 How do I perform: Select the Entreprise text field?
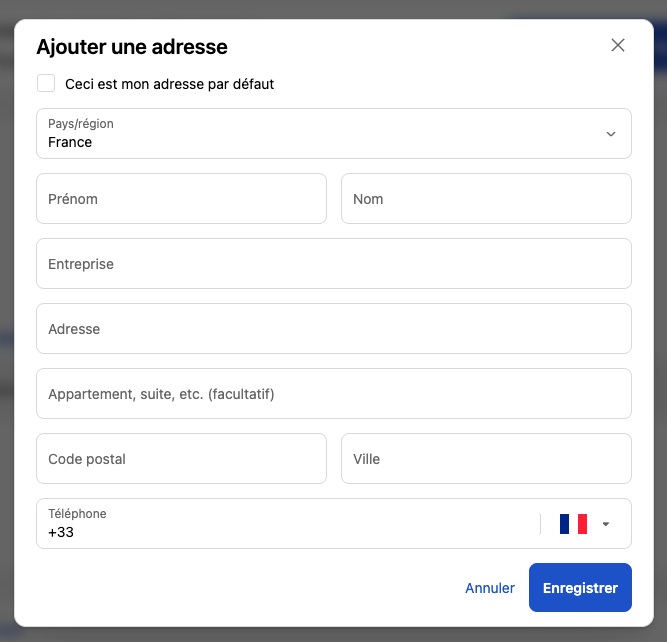(x=333, y=264)
